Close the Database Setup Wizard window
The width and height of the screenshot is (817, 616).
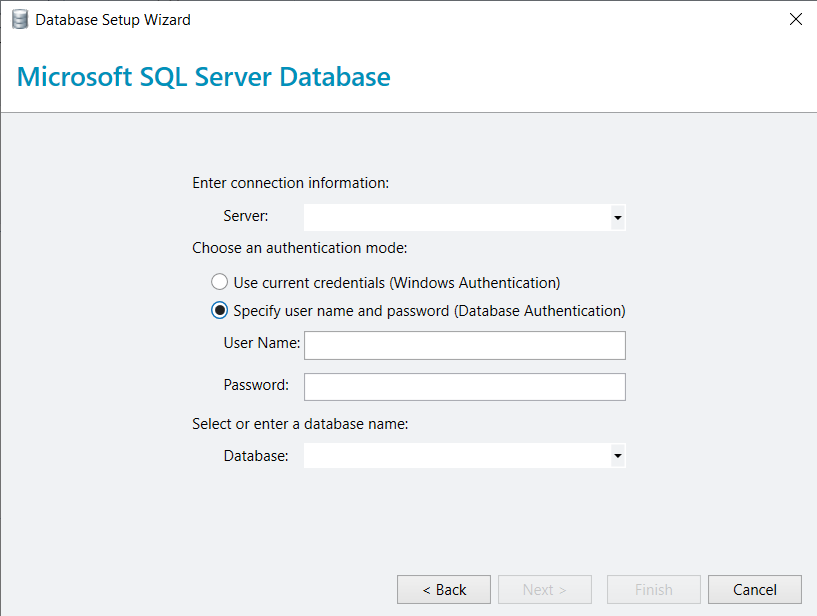pyautogui.click(x=796, y=19)
